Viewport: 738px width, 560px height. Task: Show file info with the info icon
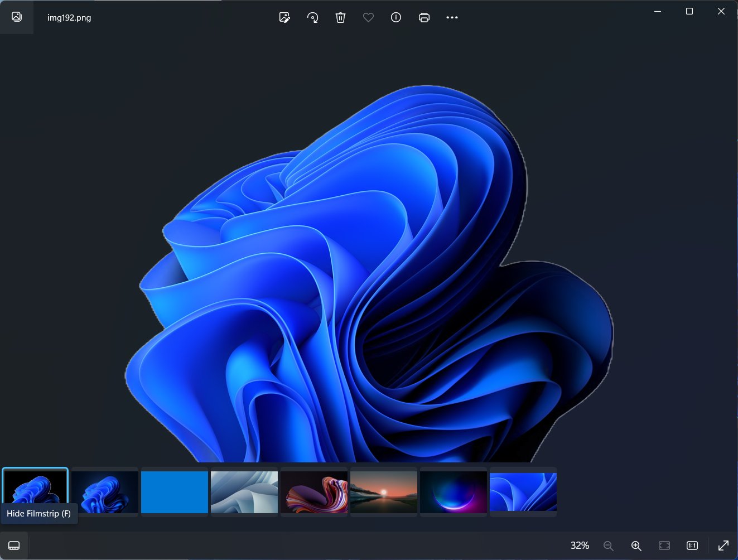tap(396, 17)
